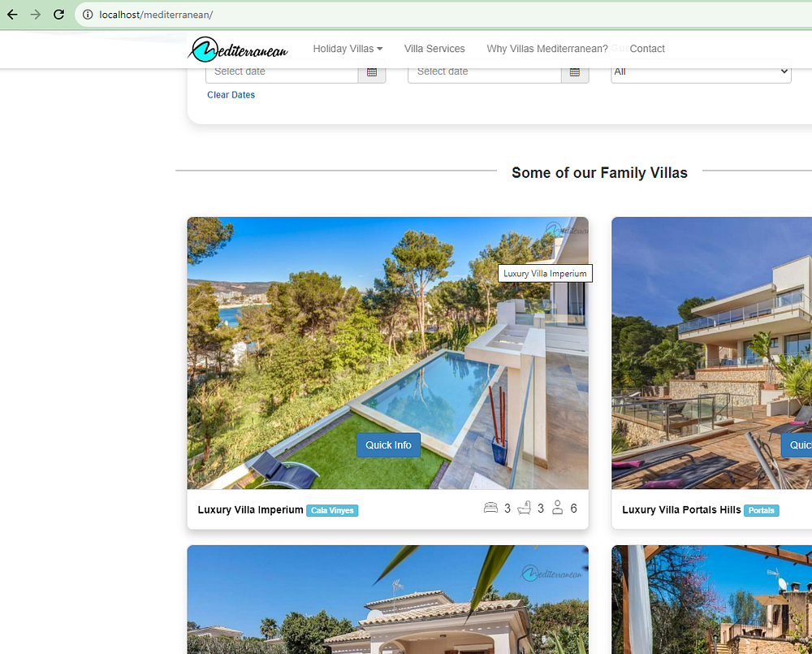
Task: Click the guests person icon for Villa Imperium
Action: 557,508
